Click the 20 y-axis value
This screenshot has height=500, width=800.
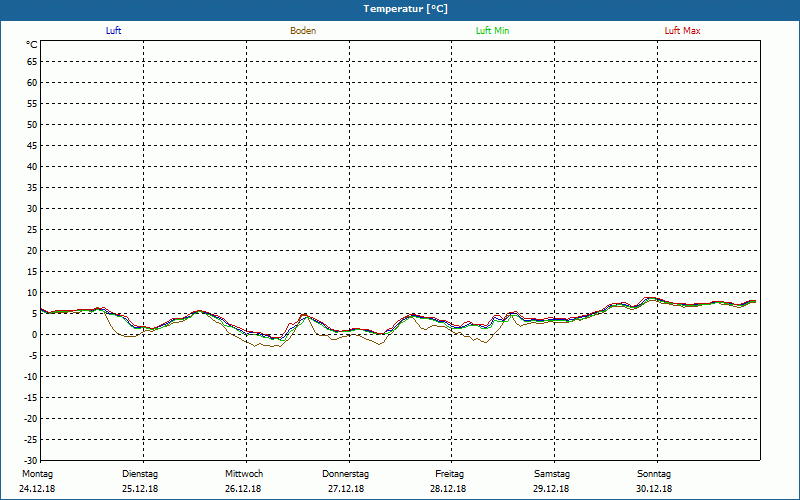pyautogui.click(x=32, y=251)
